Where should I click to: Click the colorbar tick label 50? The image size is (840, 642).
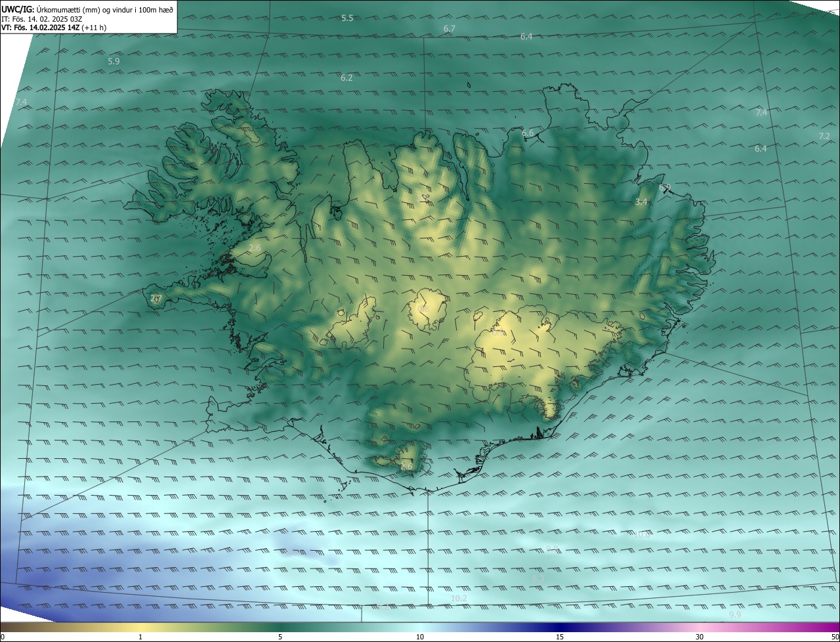pyautogui.click(x=834, y=637)
